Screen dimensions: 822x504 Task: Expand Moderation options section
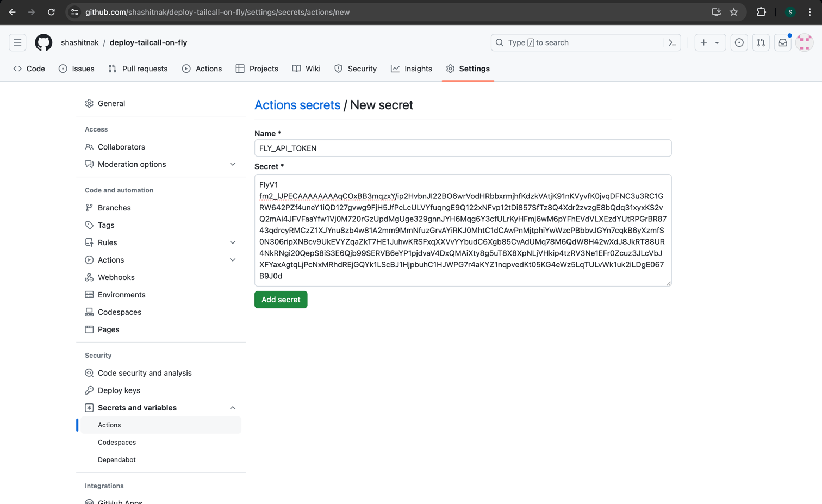point(232,164)
